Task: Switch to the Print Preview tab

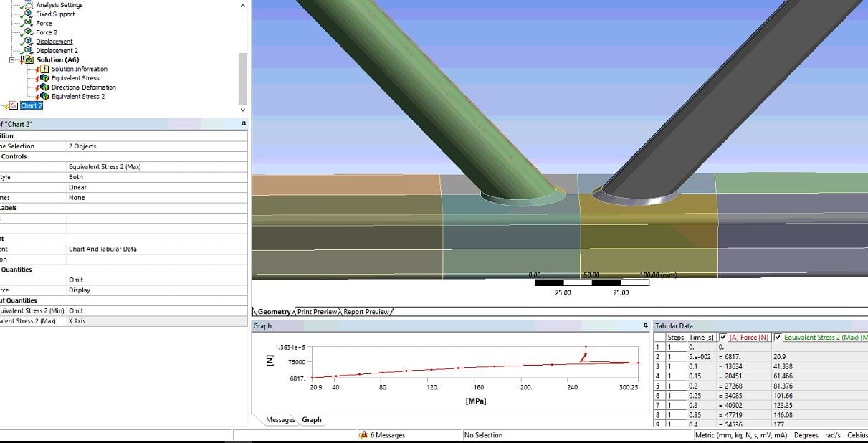Action: (x=317, y=312)
